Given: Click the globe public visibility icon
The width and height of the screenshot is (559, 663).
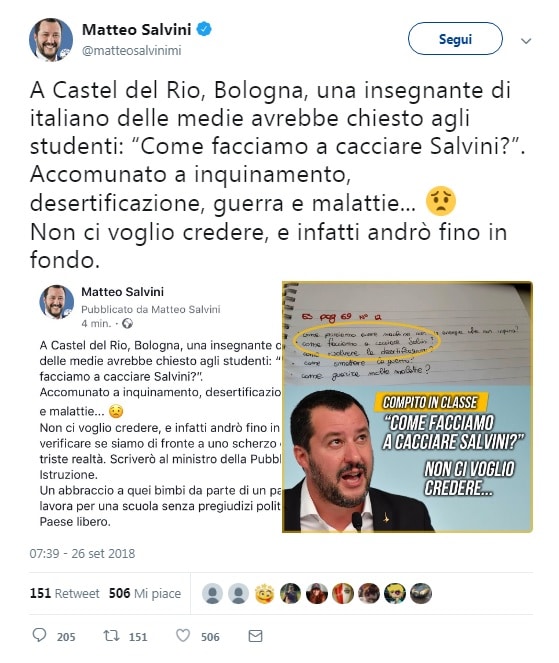Looking at the screenshot, I should (x=127, y=323).
